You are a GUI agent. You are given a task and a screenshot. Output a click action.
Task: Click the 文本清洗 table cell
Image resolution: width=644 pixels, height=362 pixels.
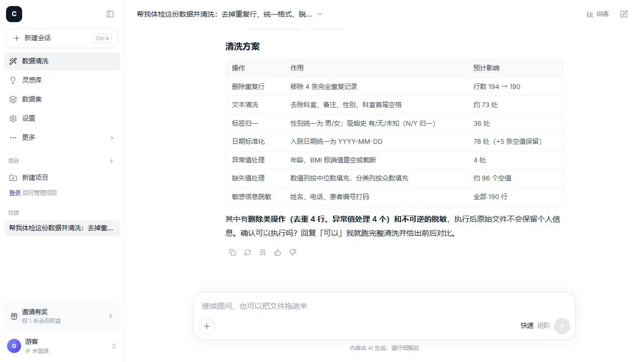(x=255, y=105)
